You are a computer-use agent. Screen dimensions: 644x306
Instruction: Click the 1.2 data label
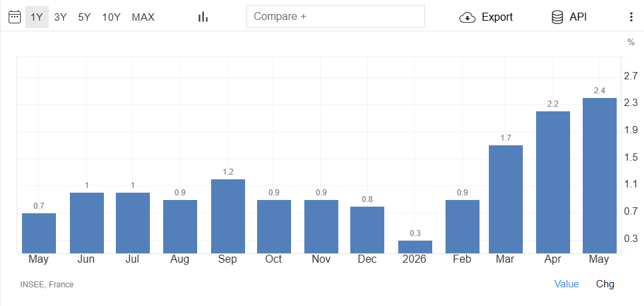click(x=228, y=171)
